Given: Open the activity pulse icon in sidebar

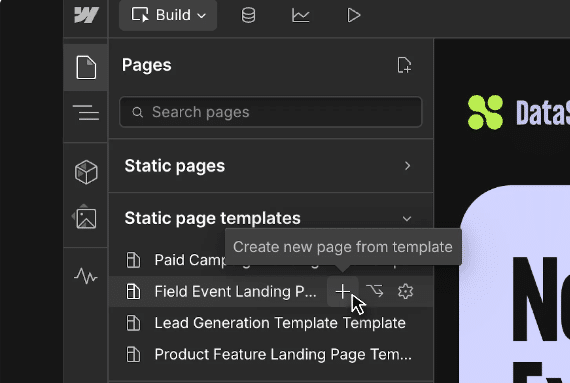Looking at the screenshot, I should click(x=86, y=275).
